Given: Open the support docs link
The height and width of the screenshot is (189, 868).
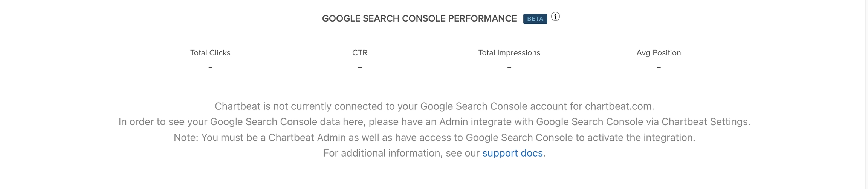Looking at the screenshot, I should tap(512, 153).
